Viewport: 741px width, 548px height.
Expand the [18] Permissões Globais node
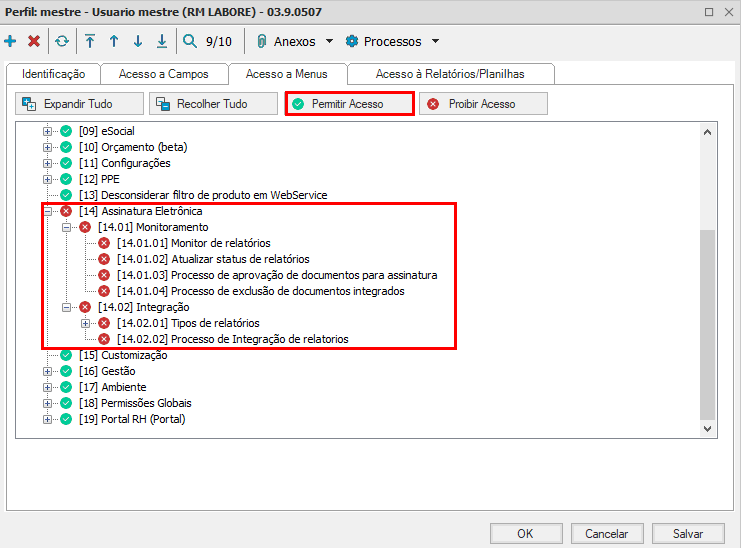(x=47, y=403)
